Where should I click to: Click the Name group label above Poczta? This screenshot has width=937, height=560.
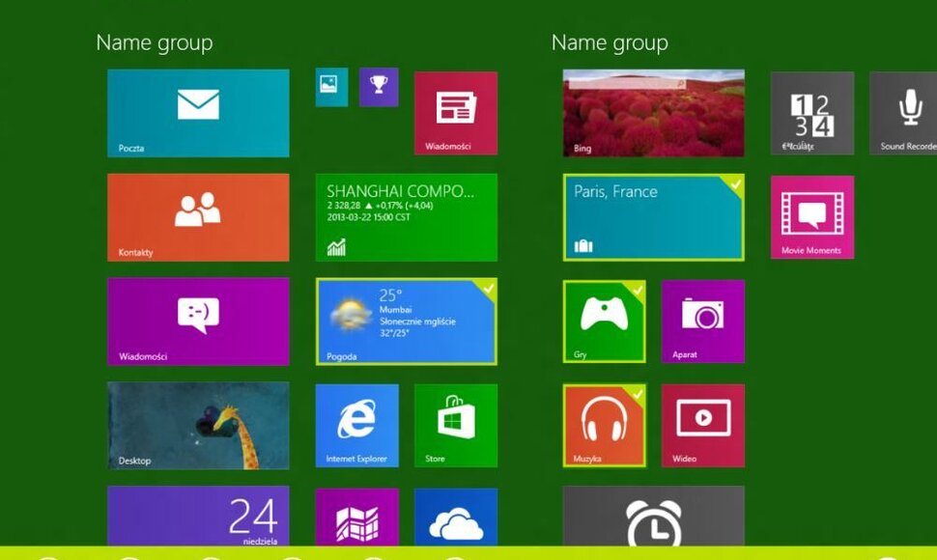pos(155,43)
